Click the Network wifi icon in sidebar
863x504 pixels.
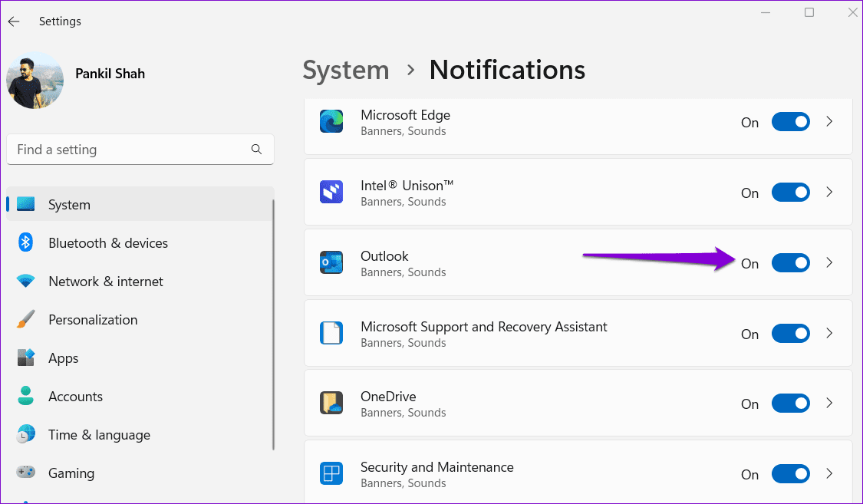[x=25, y=282]
